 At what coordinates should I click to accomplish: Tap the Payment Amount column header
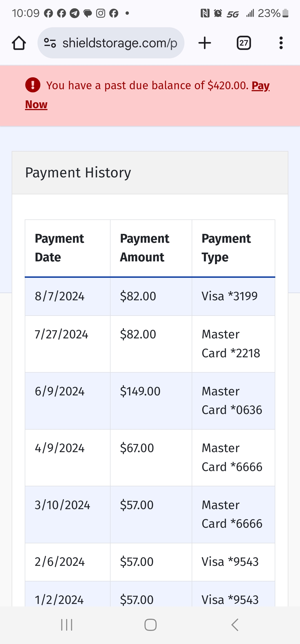(x=144, y=248)
